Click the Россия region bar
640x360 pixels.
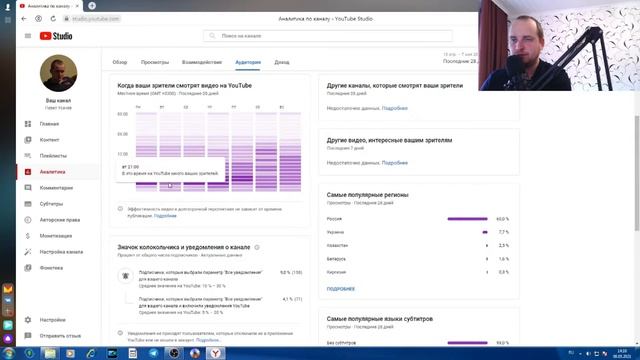467,219
